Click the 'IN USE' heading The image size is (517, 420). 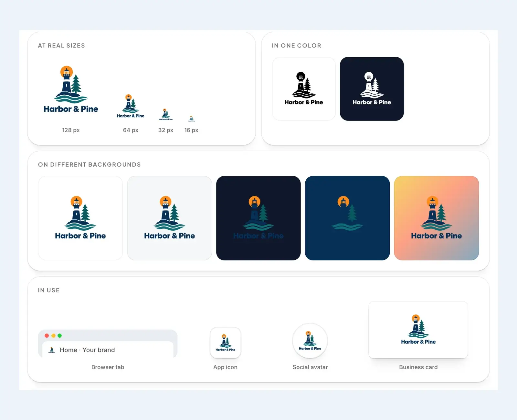(49, 290)
